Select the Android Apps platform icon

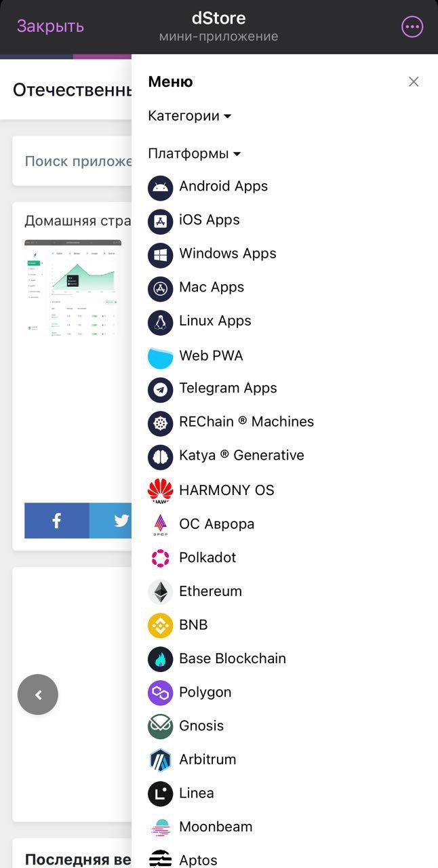point(160,186)
